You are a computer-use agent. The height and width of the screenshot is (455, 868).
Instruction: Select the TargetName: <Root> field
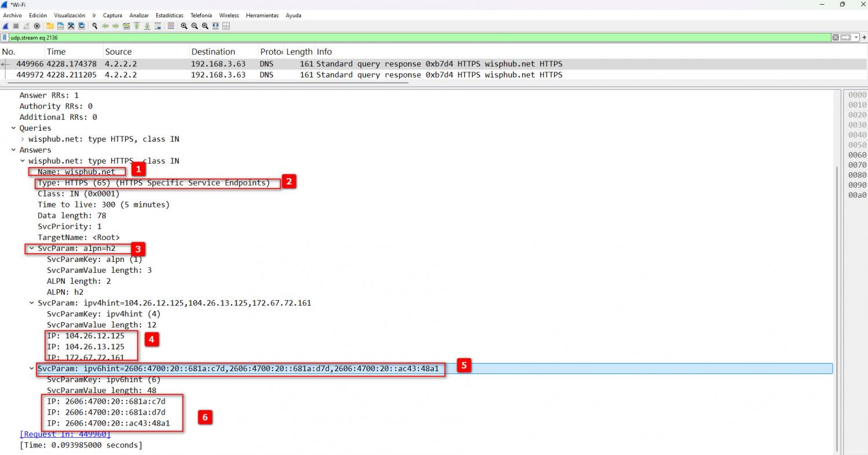click(79, 237)
